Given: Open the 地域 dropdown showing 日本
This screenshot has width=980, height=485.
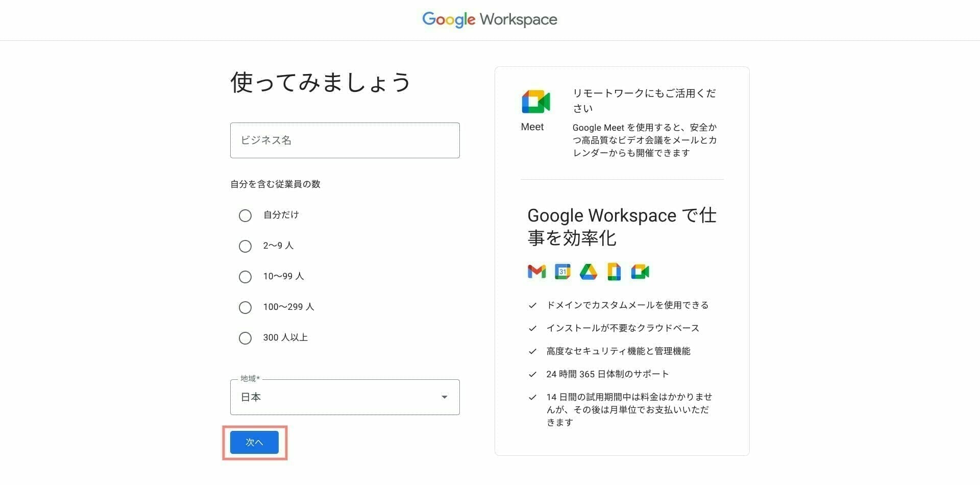Looking at the screenshot, I should (x=345, y=397).
